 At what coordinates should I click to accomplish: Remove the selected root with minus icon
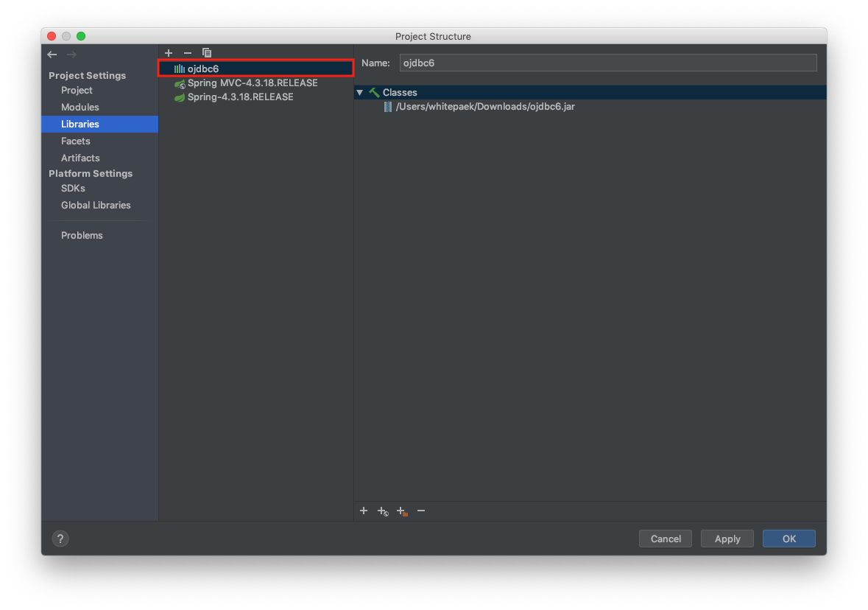pyautogui.click(x=421, y=511)
